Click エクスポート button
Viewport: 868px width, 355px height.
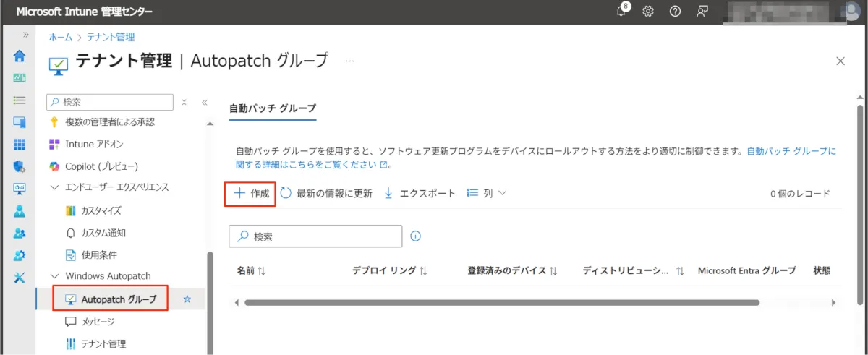[420, 193]
